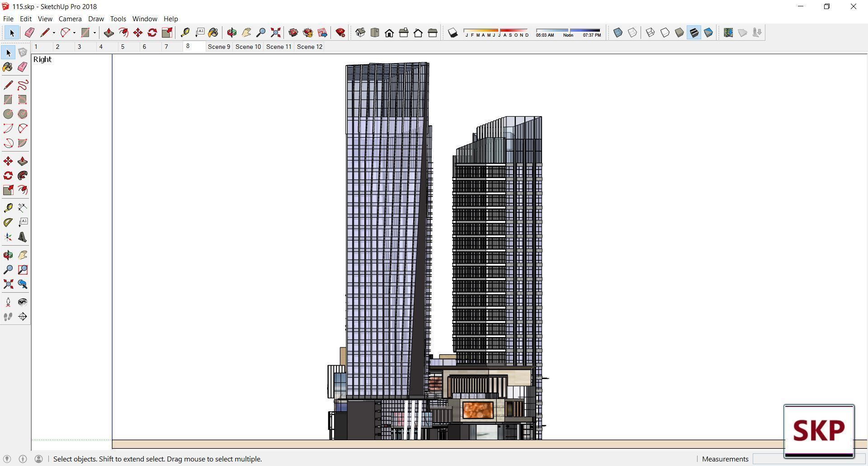Choose the Push/Pull tool in top toolbar
Image resolution: width=868 pixels, height=466 pixels.
(108, 33)
